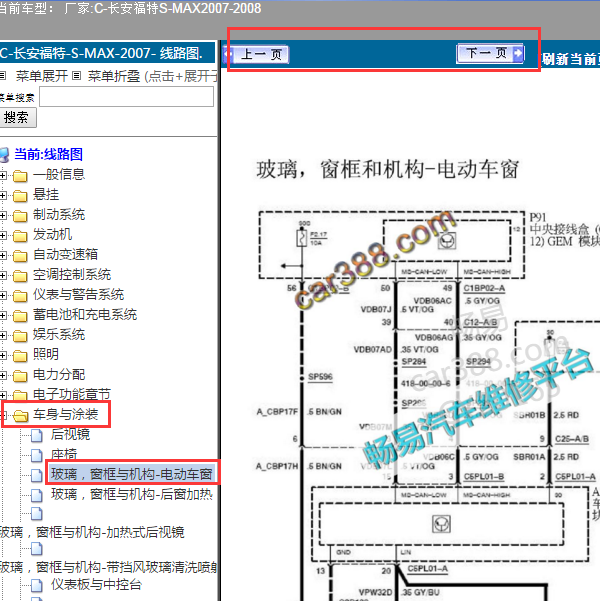Expand the 制动系统 tree node
600x601 pixels.
[3, 215]
